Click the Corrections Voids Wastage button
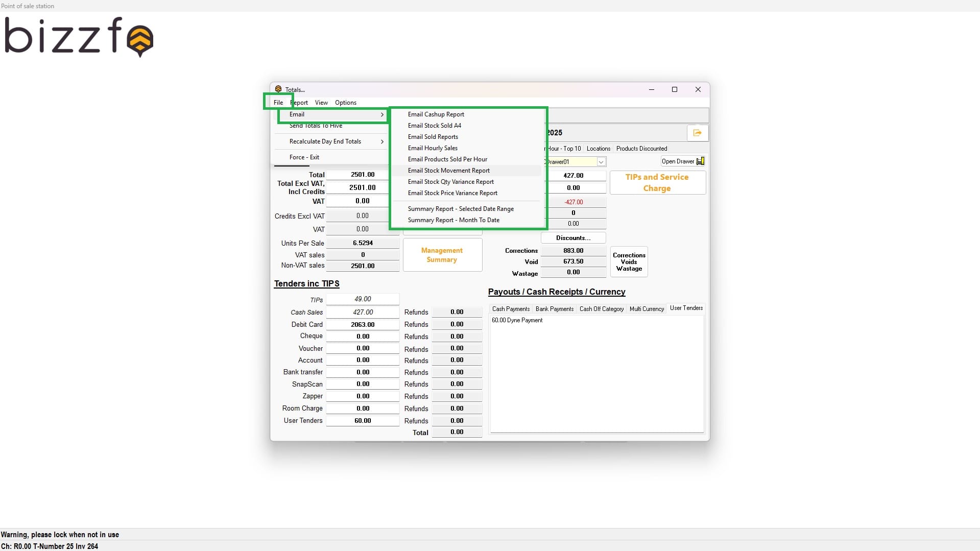 pos(628,262)
